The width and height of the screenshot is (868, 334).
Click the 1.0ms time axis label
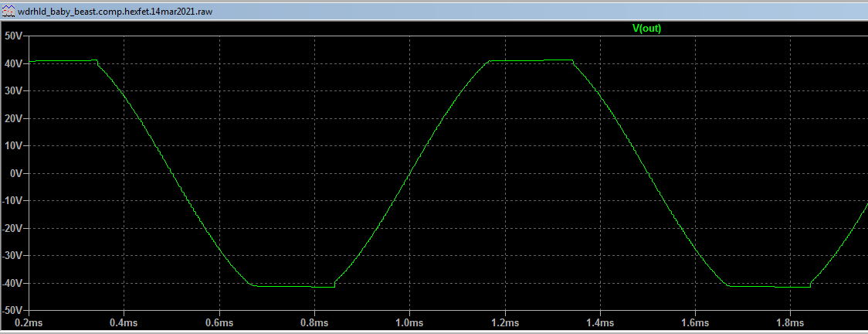pos(409,322)
